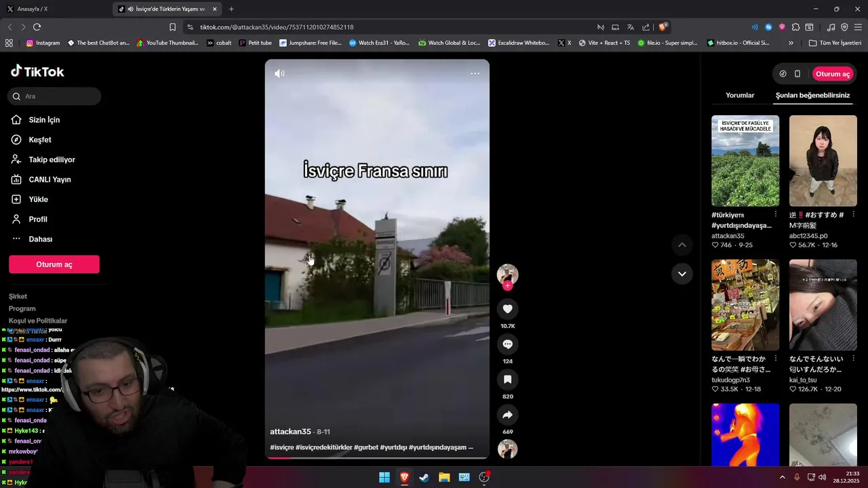Screen dimensions: 868x488
Task: Click the #gurbet hashtag
Action: 366,447
